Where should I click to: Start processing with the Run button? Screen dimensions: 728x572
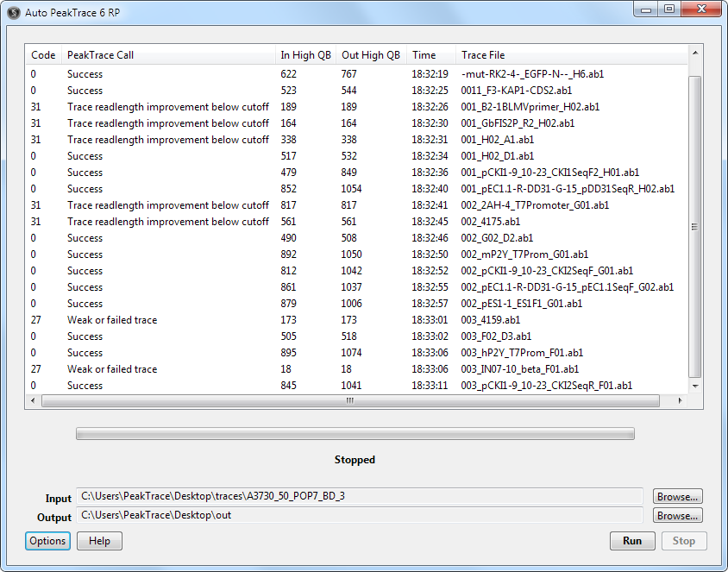click(x=632, y=541)
